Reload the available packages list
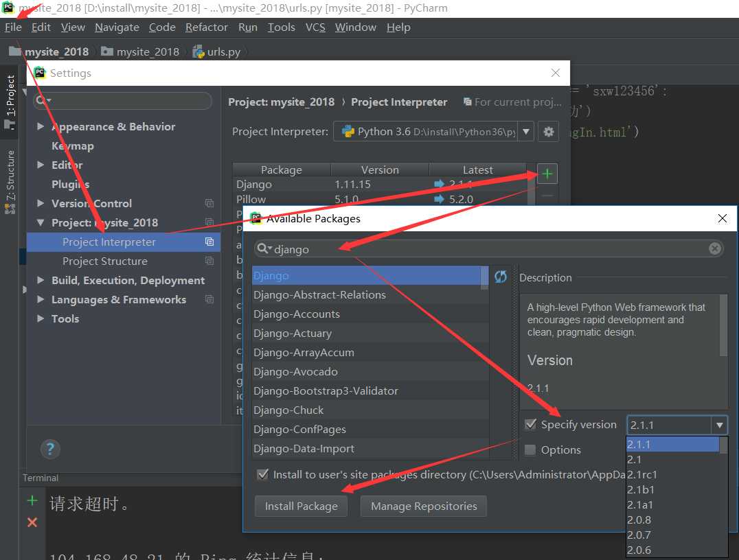This screenshot has height=560, width=739. point(501,277)
